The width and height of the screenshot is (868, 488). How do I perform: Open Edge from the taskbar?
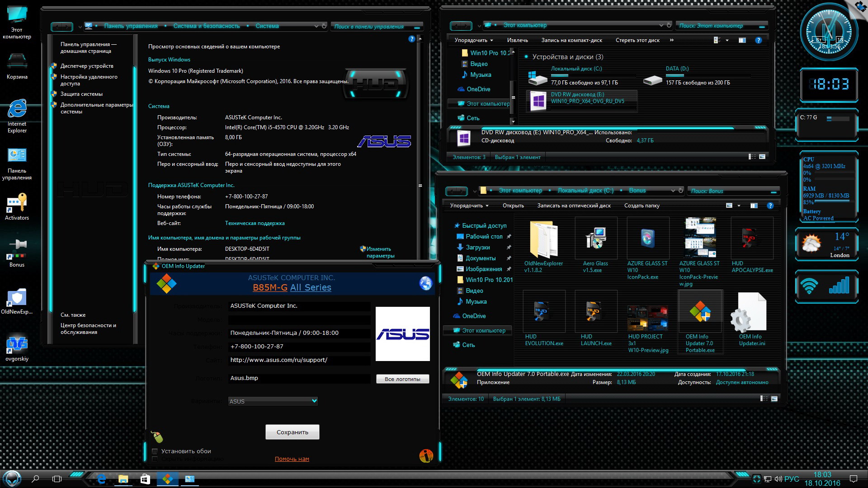click(x=101, y=479)
